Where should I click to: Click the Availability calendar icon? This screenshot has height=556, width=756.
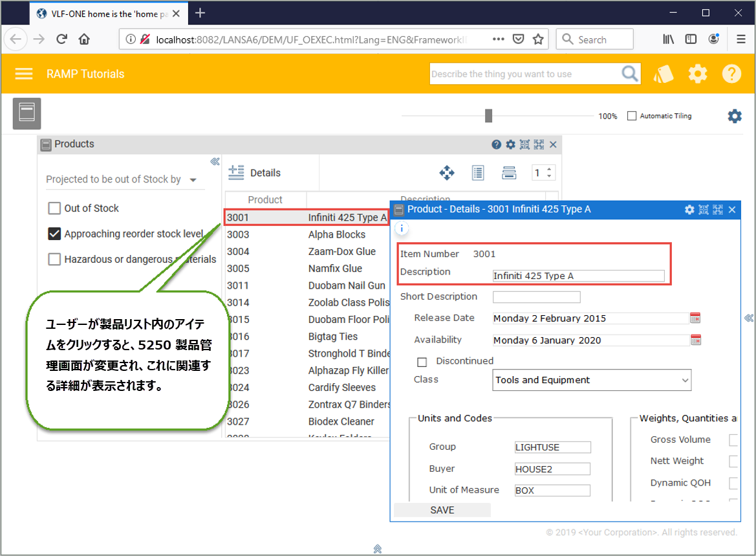pos(696,340)
